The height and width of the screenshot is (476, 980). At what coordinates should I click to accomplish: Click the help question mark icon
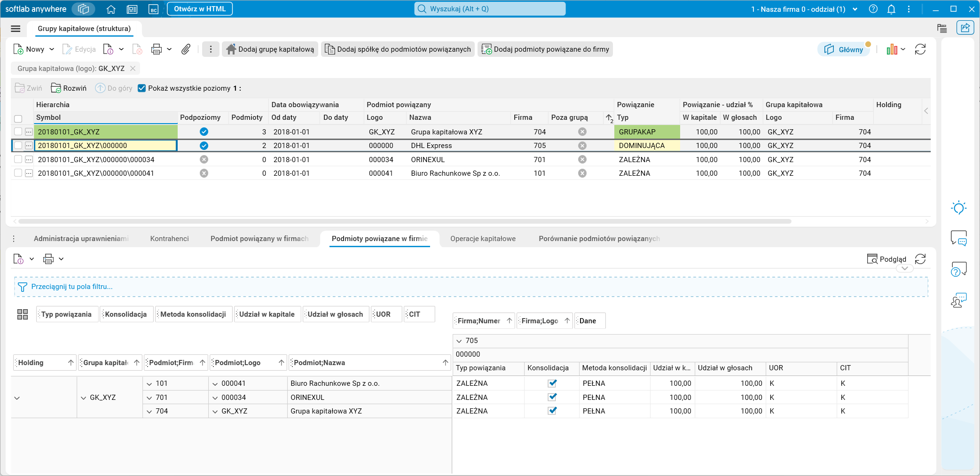[873, 9]
